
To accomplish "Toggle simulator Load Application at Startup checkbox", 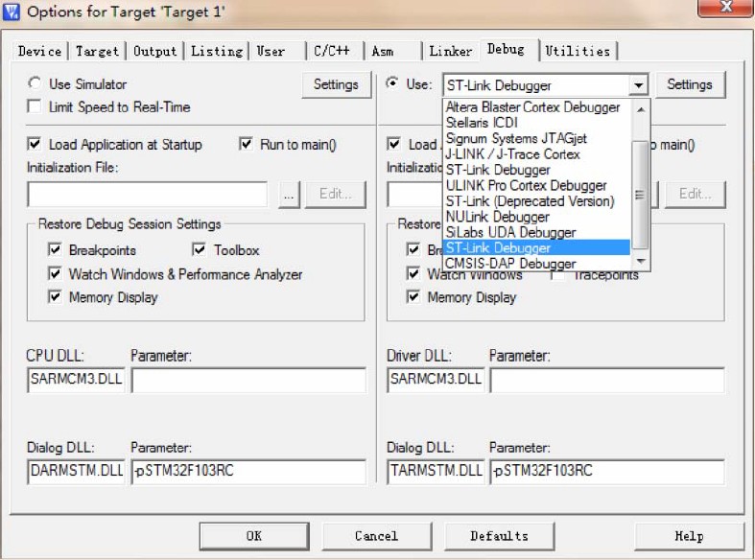I will 35,144.
